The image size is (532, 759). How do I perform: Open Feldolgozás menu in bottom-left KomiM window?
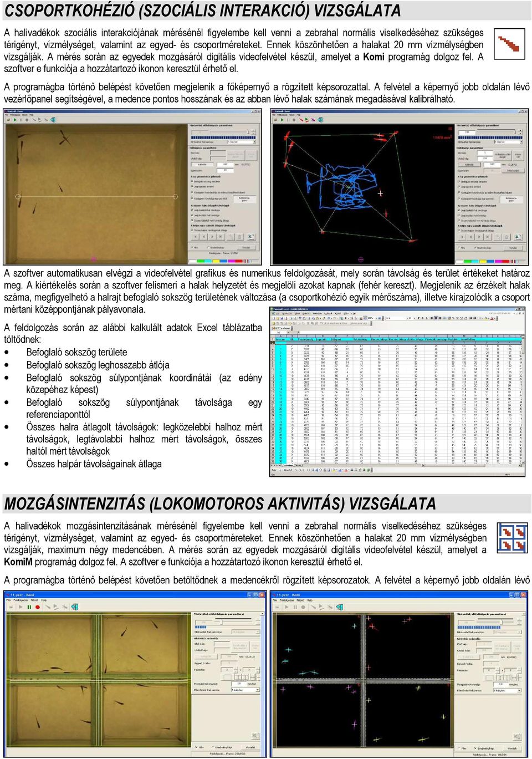pyautogui.click(x=21, y=600)
